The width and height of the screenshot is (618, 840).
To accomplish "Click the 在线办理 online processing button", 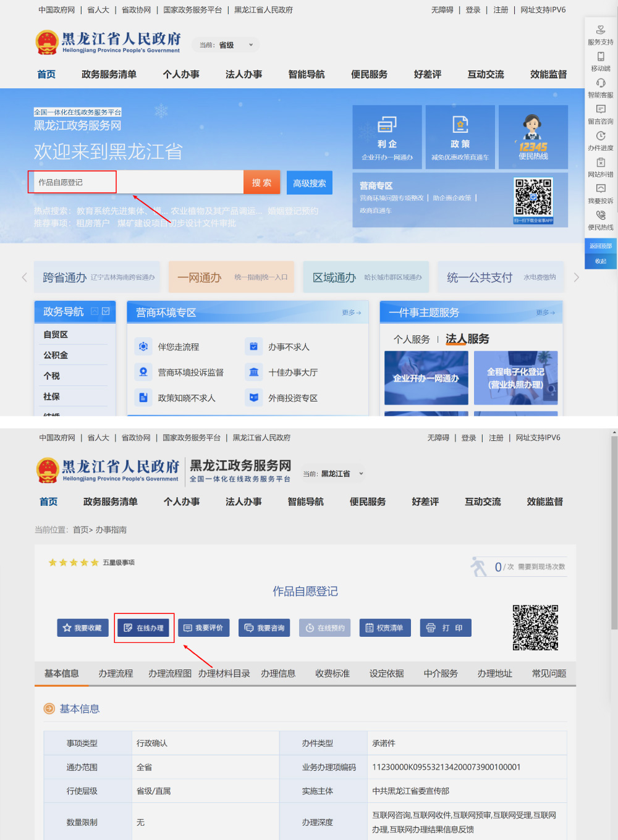I will pyautogui.click(x=144, y=628).
